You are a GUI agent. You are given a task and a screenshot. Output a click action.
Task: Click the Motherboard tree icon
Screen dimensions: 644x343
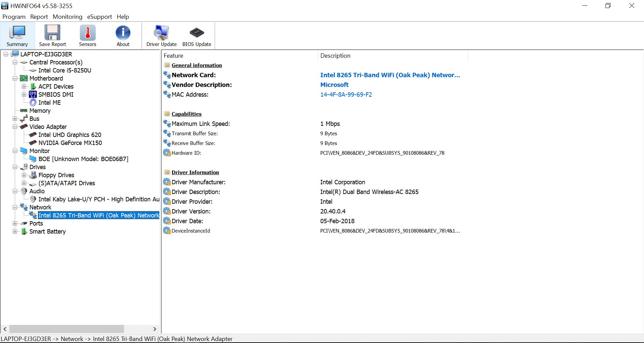24,78
